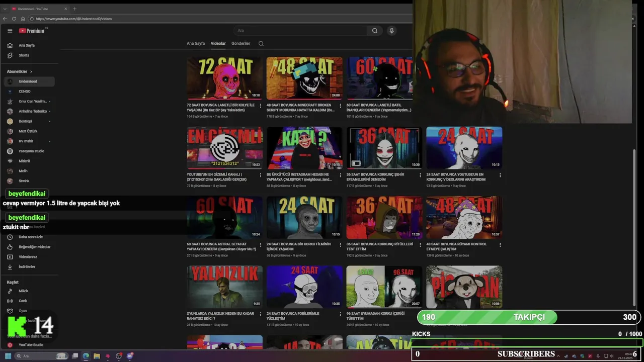The image size is (644, 362).
Task: Open options menu for 36 SAAT şehir efsaneleri
Action: click(421, 175)
